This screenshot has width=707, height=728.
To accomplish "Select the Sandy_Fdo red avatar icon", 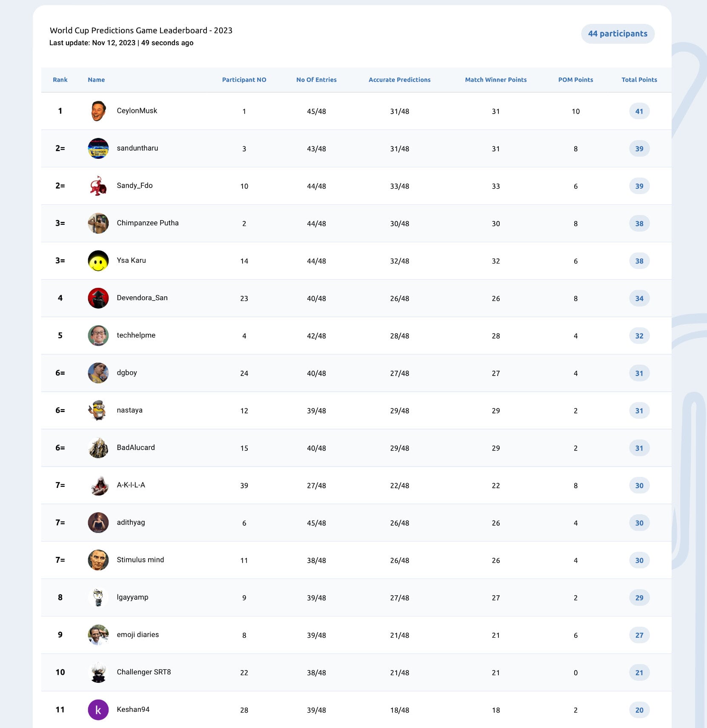I will pos(98,186).
